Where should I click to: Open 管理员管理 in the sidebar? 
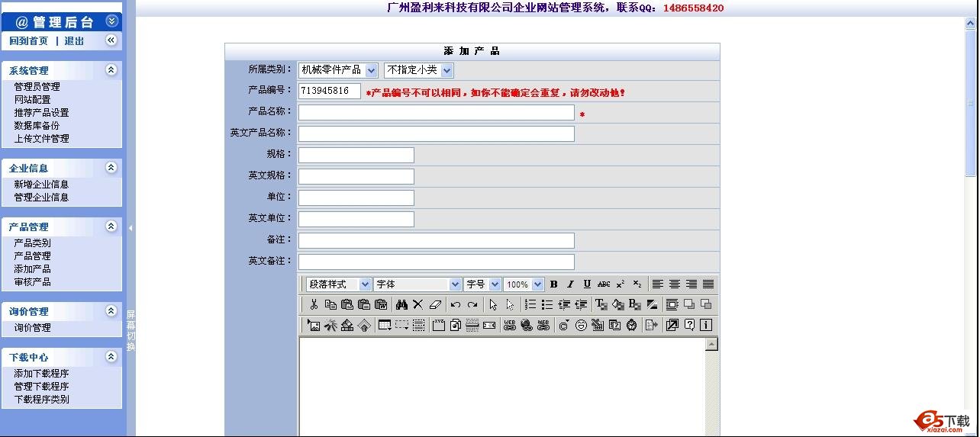[x=37, y=87]
